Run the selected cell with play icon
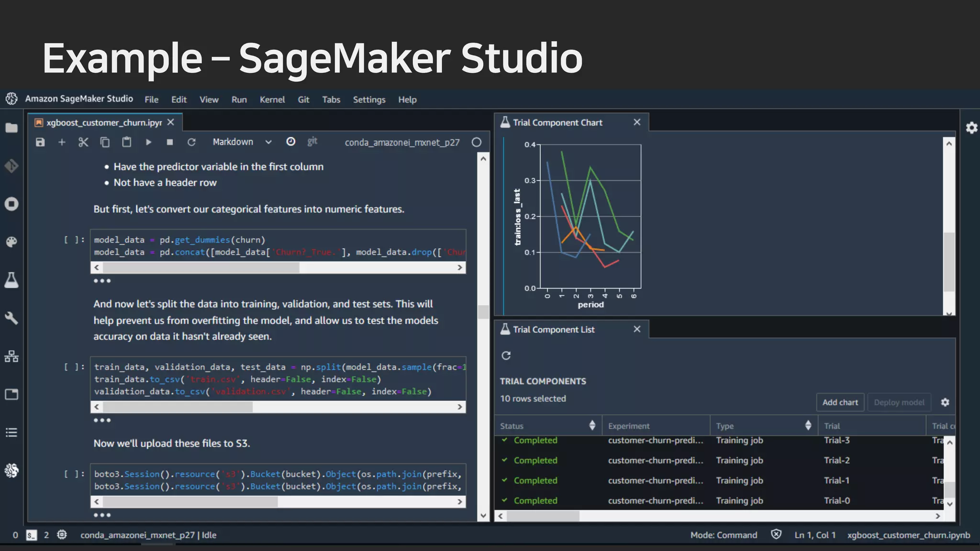The width and height of the screenshot is (980, 551). click(148, 142)
